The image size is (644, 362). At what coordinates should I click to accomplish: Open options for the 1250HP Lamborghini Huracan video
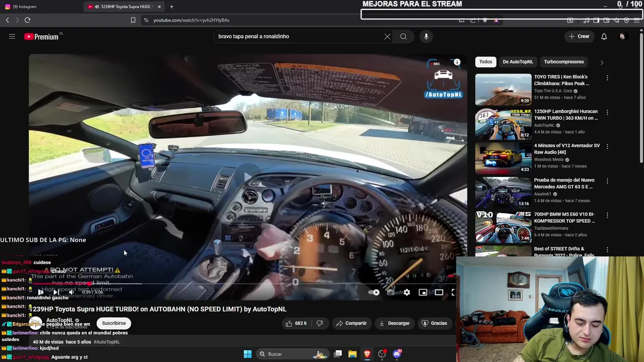point(607,112)
